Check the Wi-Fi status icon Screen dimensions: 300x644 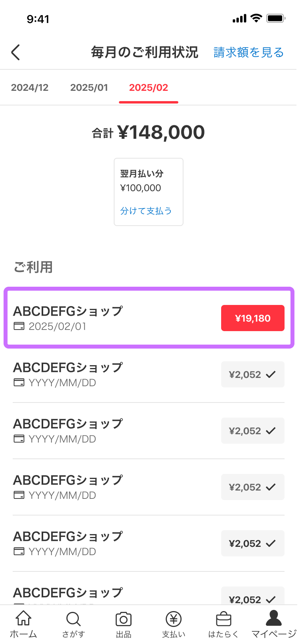pyautogui.click(x=256, y=18)
